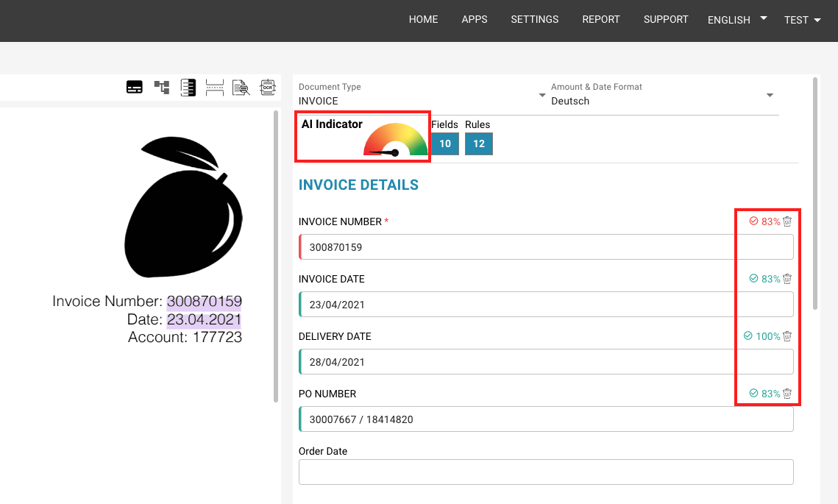Click trash icon next to Delivery Date
This screenshot has height=504, width=838.
pyautogui.click(x=787, y=336)
